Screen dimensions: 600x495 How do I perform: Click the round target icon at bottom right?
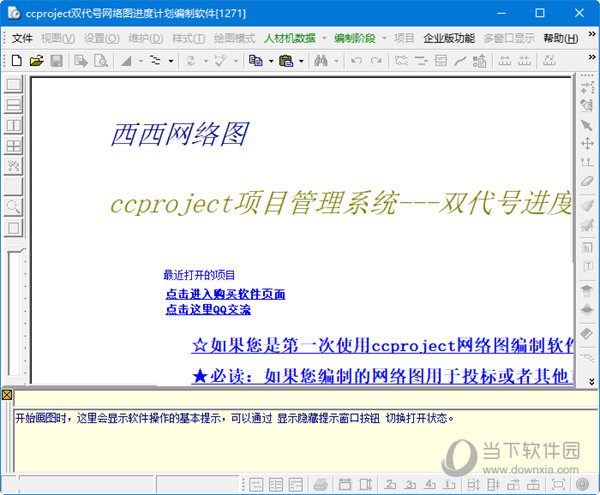(582, 484)
